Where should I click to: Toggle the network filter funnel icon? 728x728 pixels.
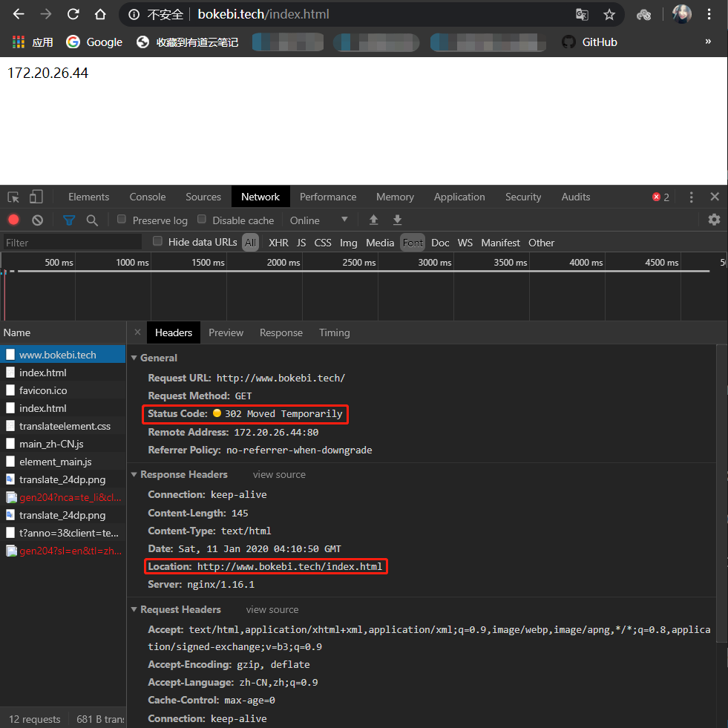(69, 220)
